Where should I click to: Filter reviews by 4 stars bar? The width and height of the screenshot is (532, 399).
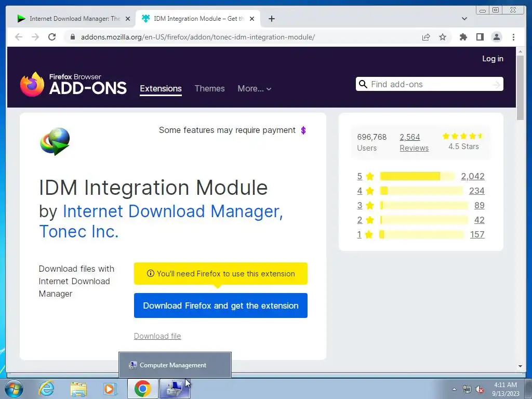[x=421, y=191]
